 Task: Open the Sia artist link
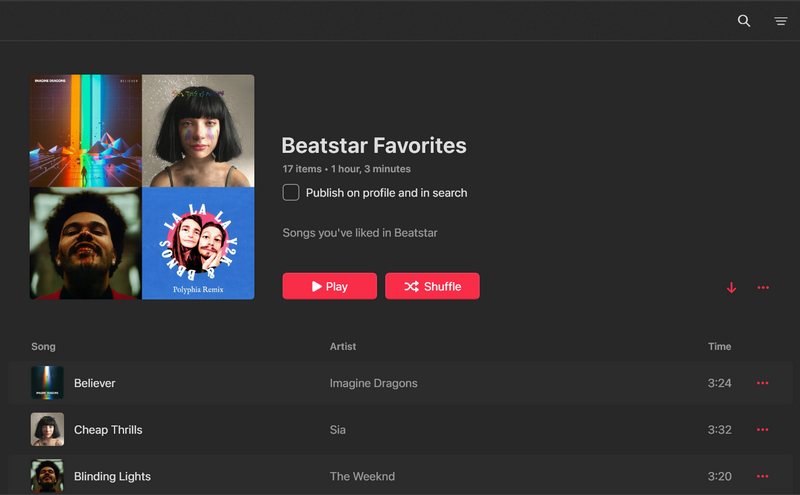coord(338,430)
